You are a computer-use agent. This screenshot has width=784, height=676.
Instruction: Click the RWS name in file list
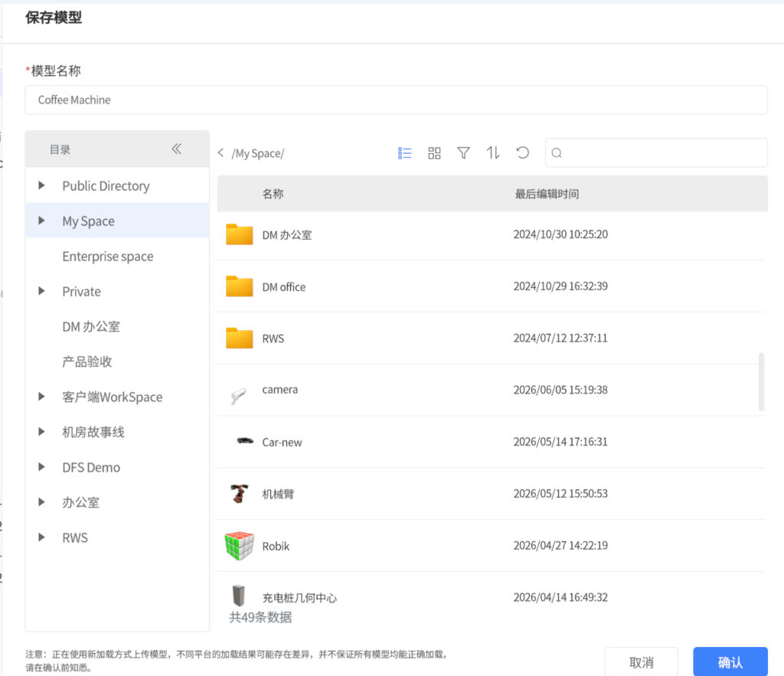pyautogui.click(x=273, y=338)
